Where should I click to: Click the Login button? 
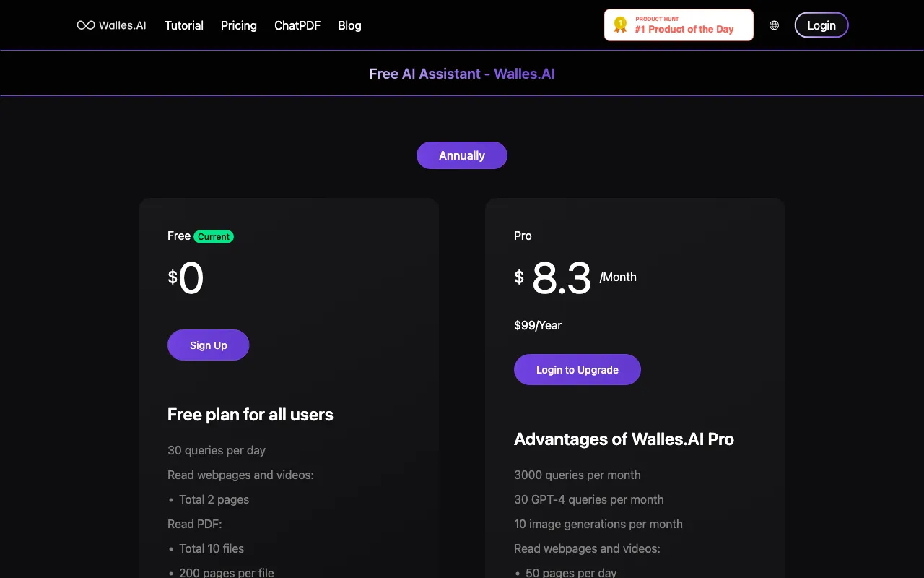click(x=821, y=25)
